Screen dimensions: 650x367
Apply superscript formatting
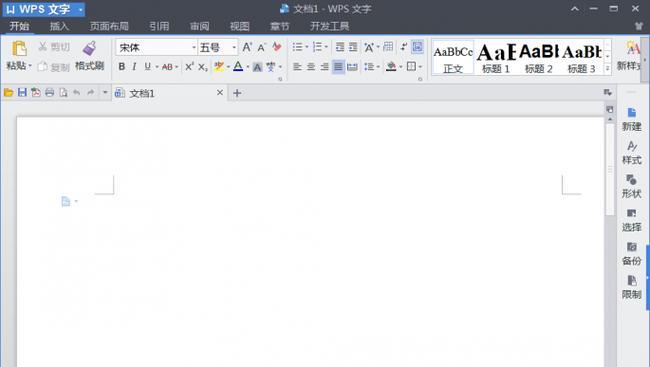189,66
